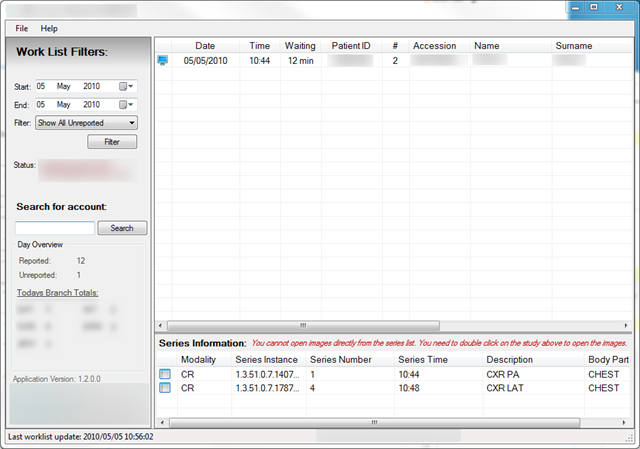Click the 10:44 time cell in the worklist
Image resolution: width=640 pixels, height=449 pixels.
pyautogui.click(x=260, y=61)
